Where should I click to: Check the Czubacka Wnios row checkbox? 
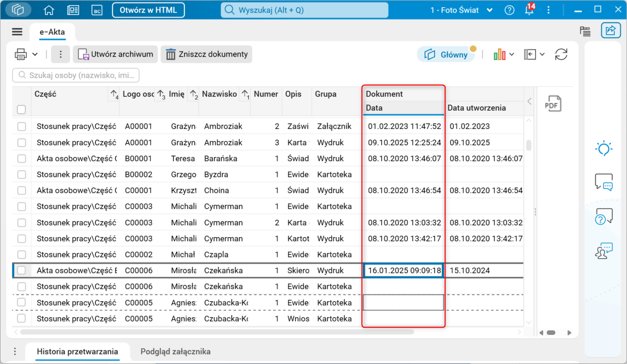(21, 318)
